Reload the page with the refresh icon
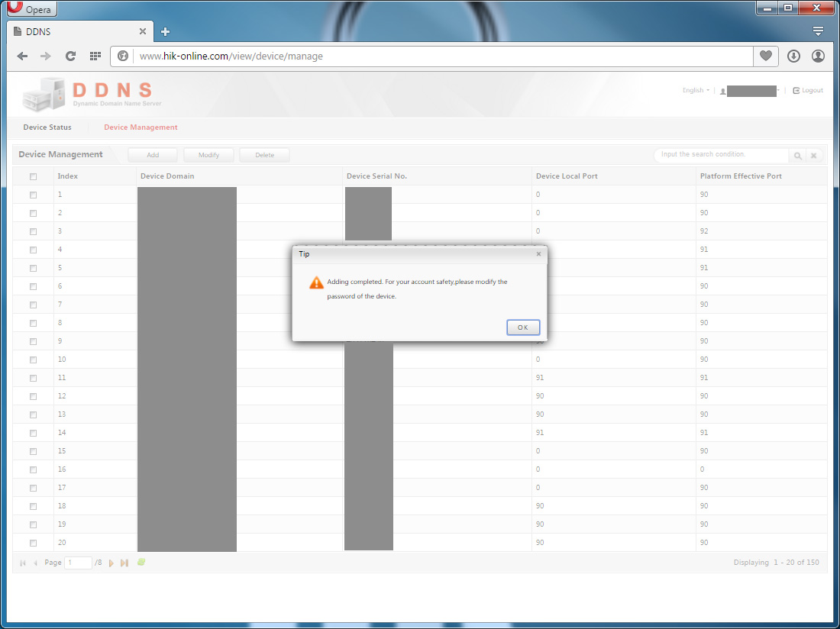This screenshot has height=629, width=840. (x=70, y=56)
